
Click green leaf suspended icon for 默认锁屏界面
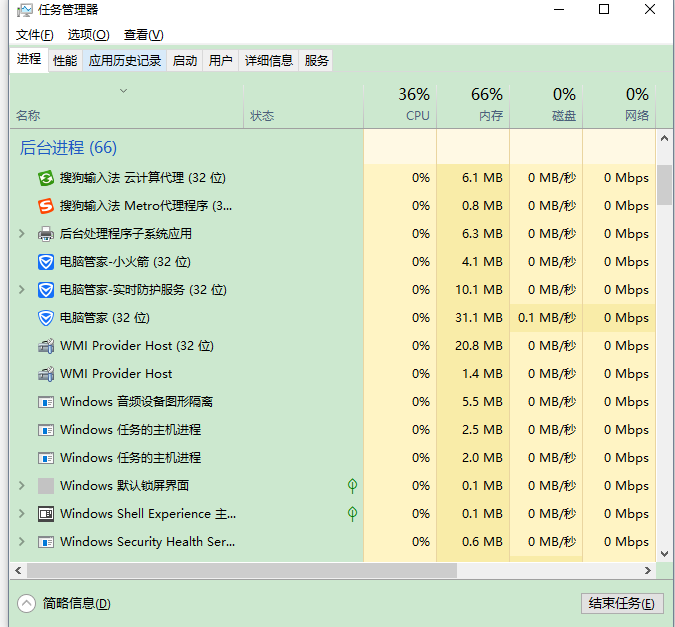352,486
